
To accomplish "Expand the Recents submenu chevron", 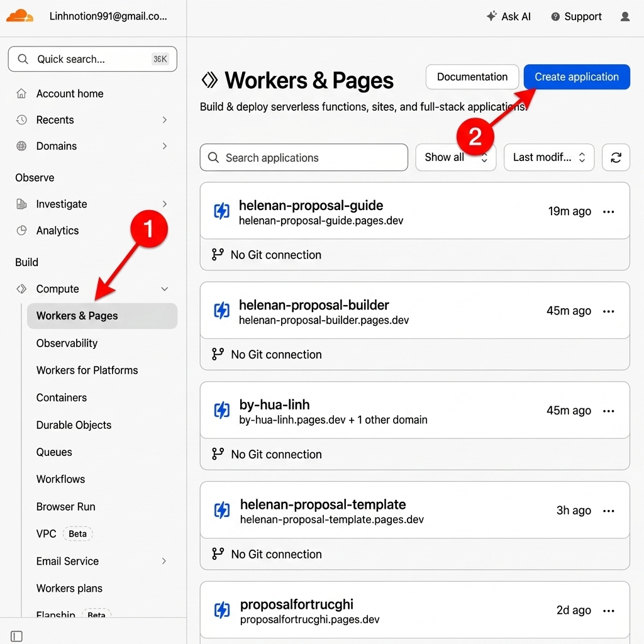I will 164,120.
